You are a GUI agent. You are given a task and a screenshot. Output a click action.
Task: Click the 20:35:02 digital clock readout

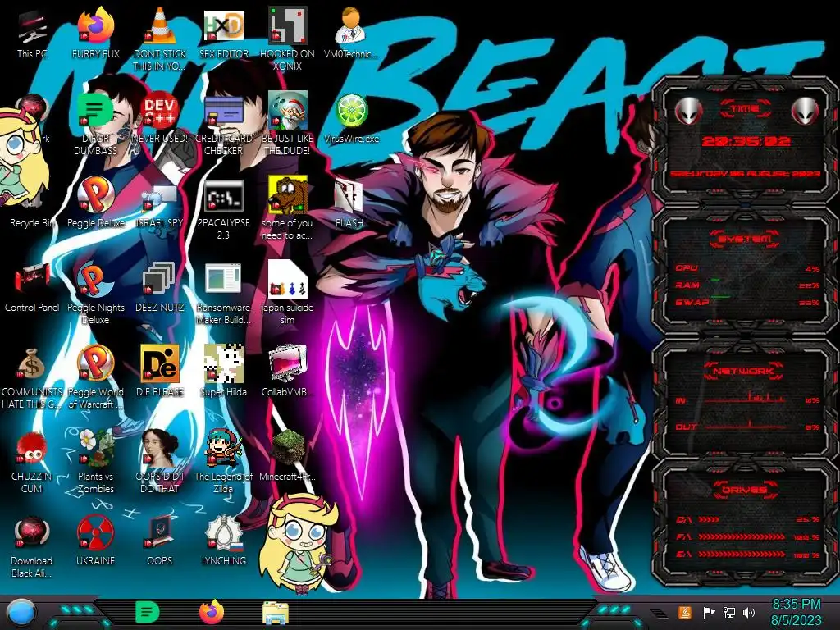click(746, 141)
